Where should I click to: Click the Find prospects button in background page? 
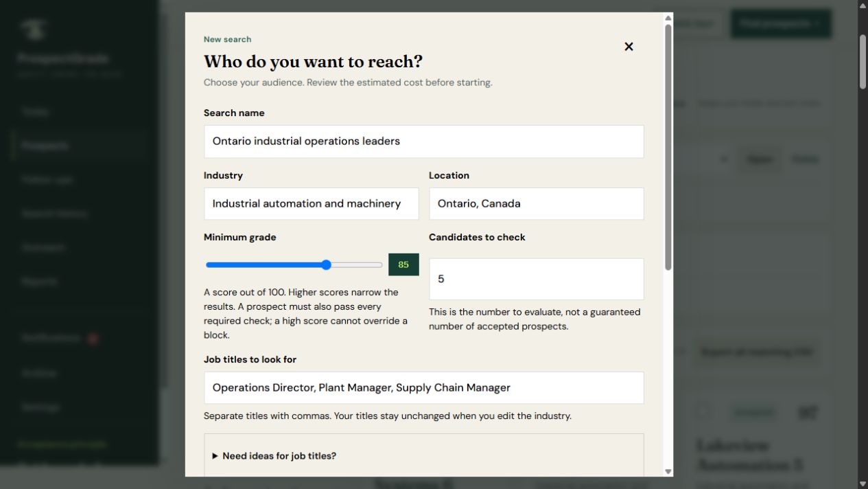coord(781,23)
